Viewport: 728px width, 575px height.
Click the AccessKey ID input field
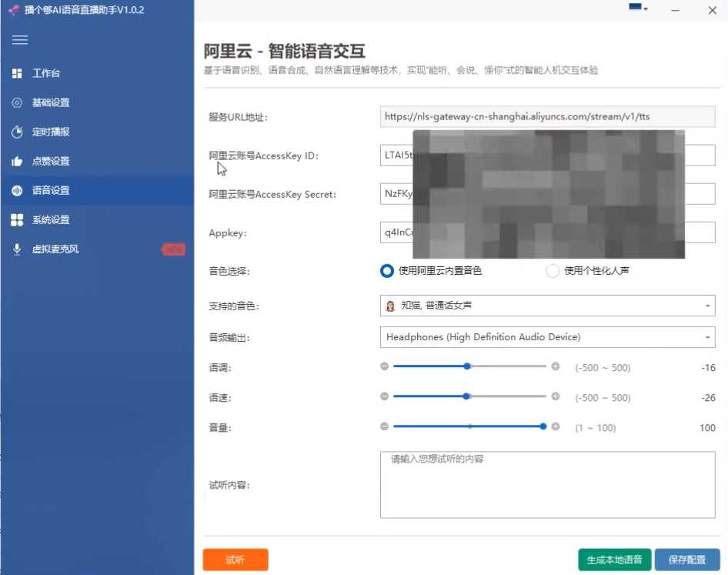[547, 155]
